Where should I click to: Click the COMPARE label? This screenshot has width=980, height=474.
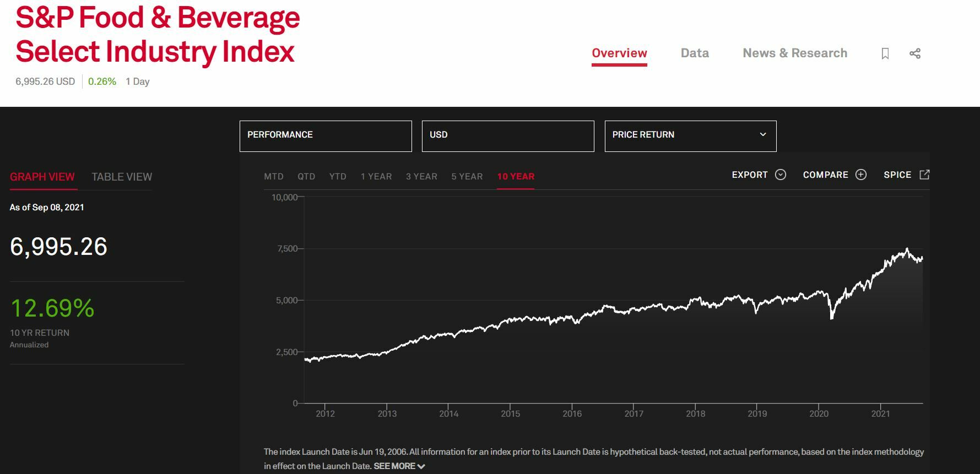pos(825,175)
